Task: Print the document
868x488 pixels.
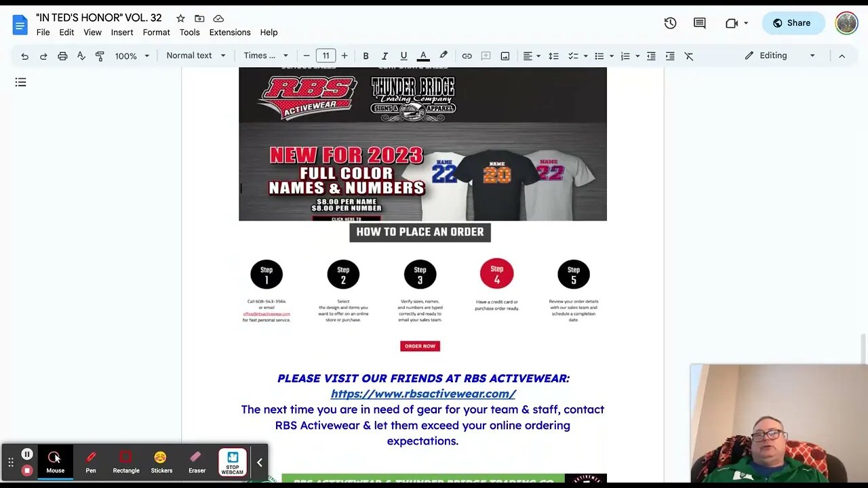Action: pos(62,56)
